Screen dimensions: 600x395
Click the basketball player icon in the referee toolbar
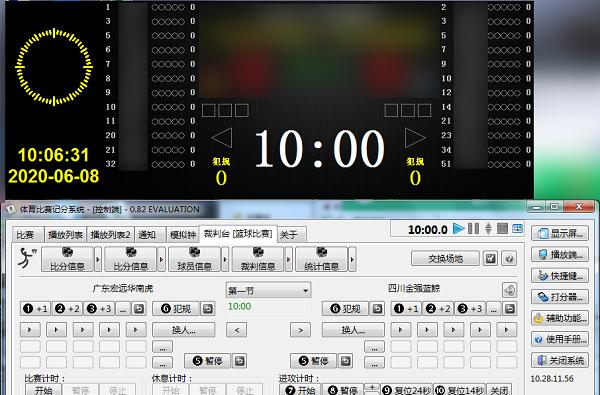28,258
